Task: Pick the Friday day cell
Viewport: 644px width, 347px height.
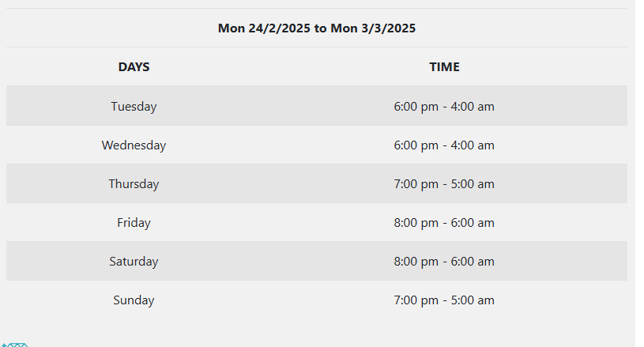Action: [134, 223]
